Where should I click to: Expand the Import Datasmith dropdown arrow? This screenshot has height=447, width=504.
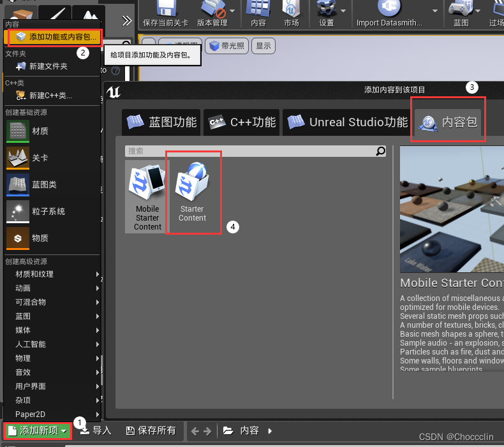coord(435,11)
